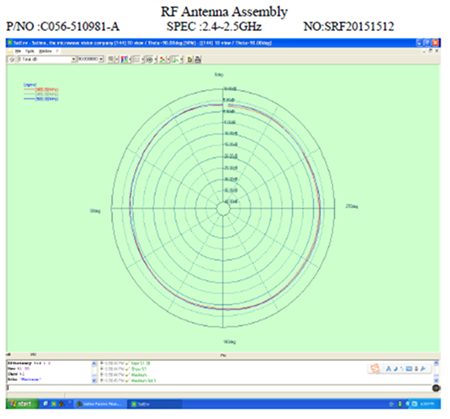Click the grid display toolbar icon
This screenshot has height=419, width=450.
click(x=137, y=59)
